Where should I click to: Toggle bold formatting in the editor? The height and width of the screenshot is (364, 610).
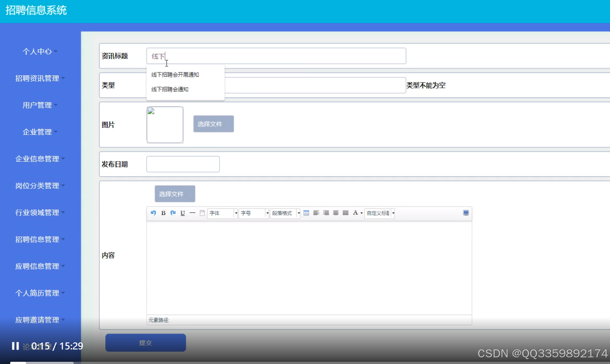tap(163, 213)
